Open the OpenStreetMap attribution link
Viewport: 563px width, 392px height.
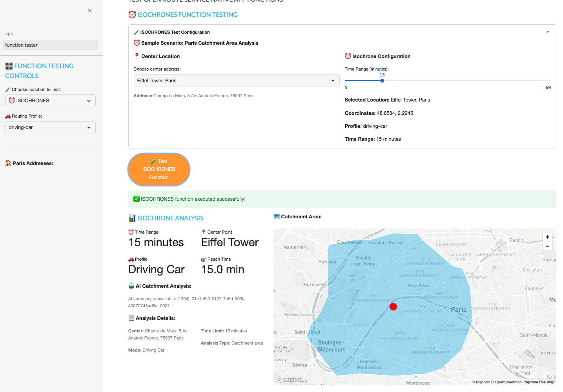[508, 382]
